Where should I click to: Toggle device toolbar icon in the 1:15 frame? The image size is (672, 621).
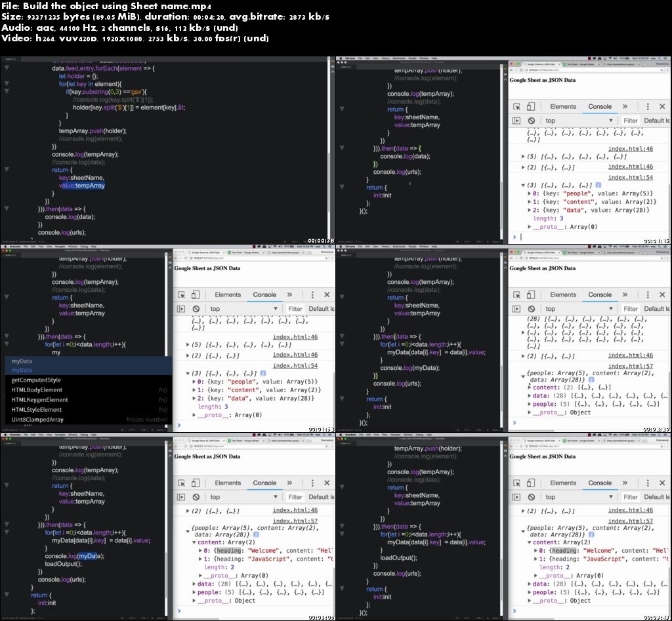coord(530,106)
